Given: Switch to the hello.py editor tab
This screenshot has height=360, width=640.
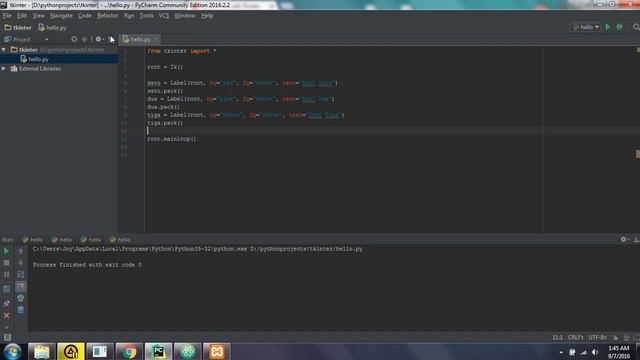Looking at the screenshot, I should point(138,39).
